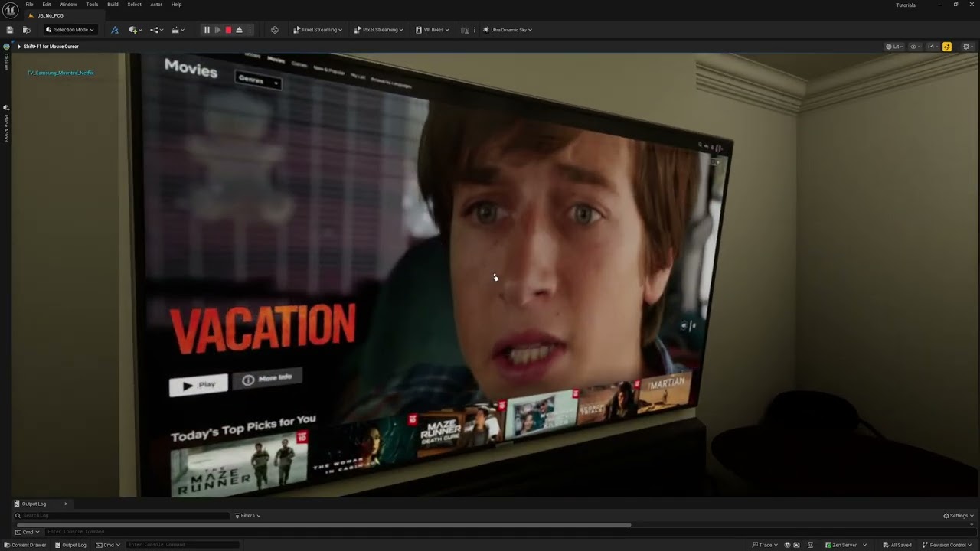
Task: Click the Unreal Engine logo icon
Action: click(x=10, y=10)
